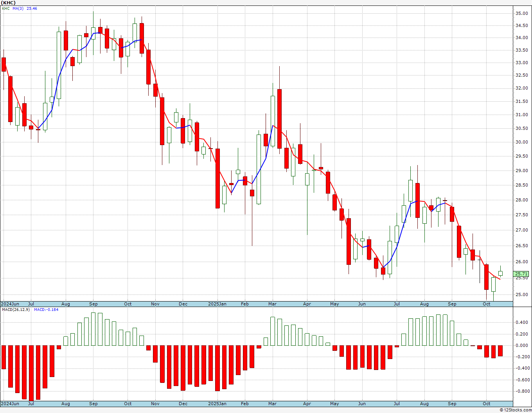Select Dec on the MACD panel time axis
Image resolution: width=532 pixels, height=413 pixels.
[183, 404]
